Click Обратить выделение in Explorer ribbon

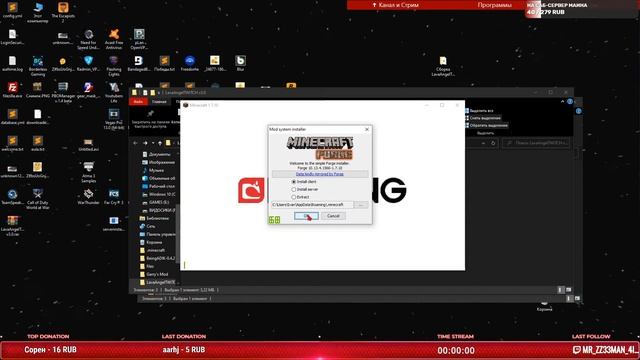(486, 126)
